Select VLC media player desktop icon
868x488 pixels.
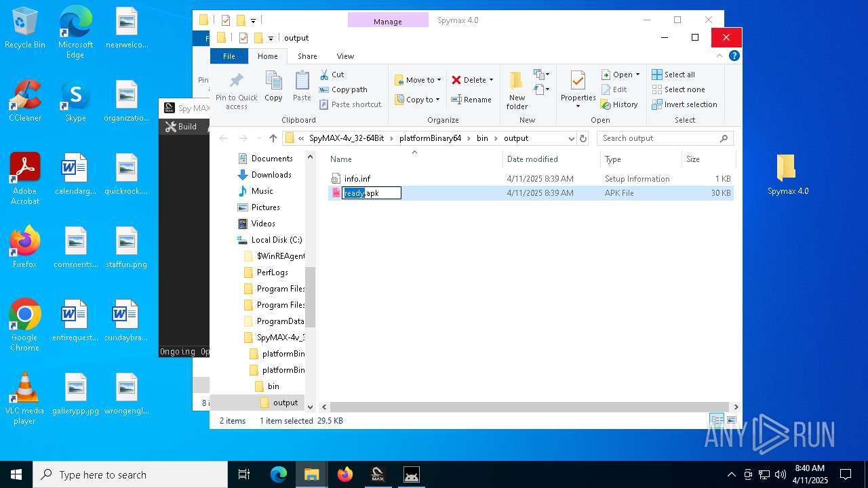(24, 399)
